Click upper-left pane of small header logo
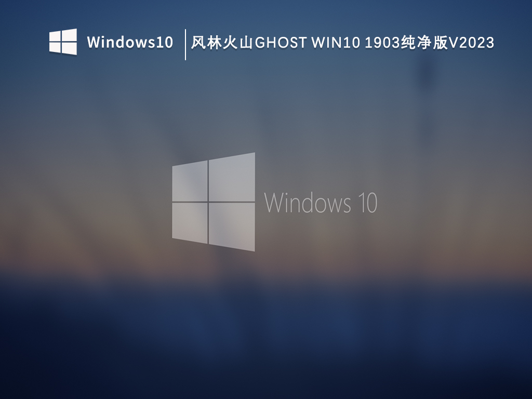 56,36
